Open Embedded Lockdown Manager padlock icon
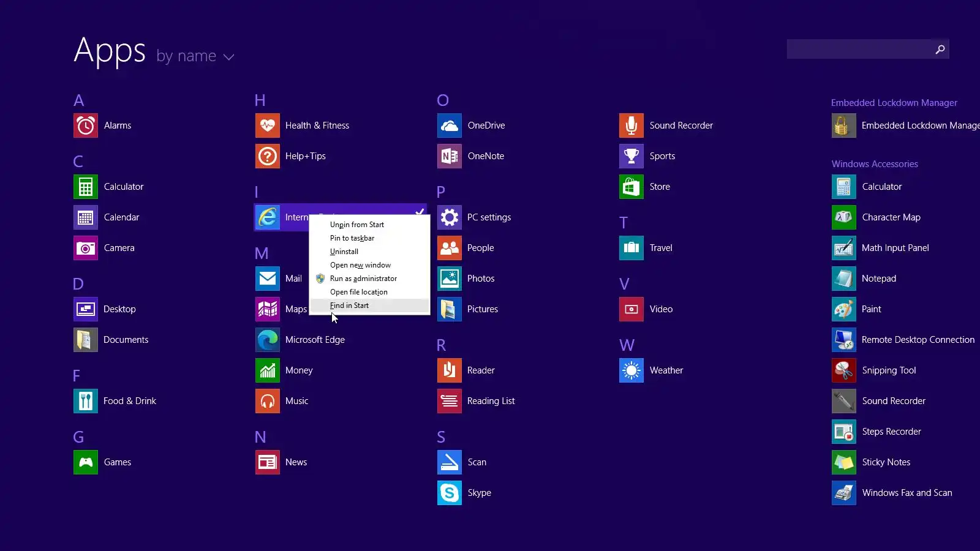Viewport: 980px width, 551px height. [x=844, y=126]
